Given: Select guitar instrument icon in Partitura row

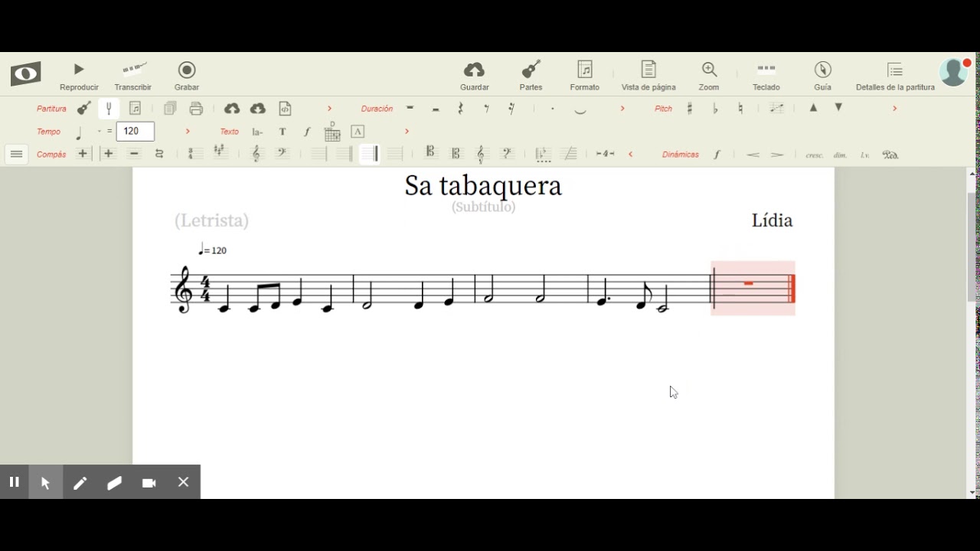Looking at the screenshot, I should [83, 109].
